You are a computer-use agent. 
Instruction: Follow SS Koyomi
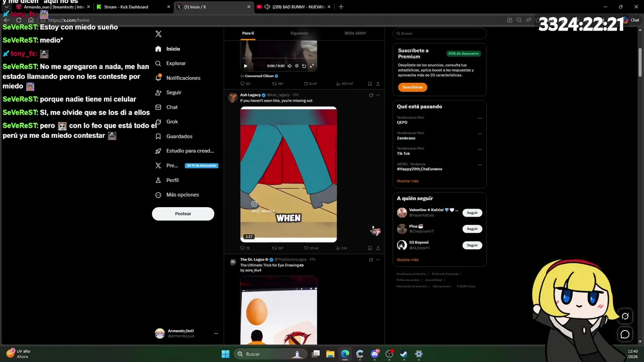pyautogui.click(x=472, y=245)
